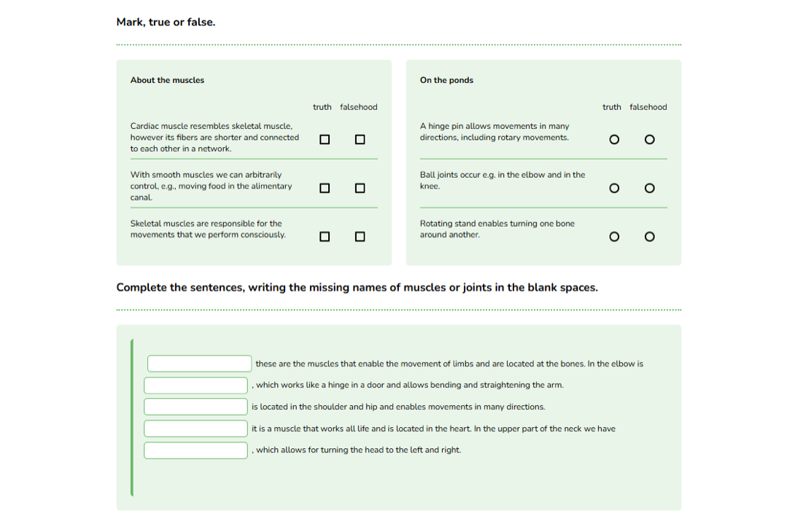Screen dimensions: 795x532
Task: Check falsehood for the Cardiac muscle statement
Action: (360, 139)
